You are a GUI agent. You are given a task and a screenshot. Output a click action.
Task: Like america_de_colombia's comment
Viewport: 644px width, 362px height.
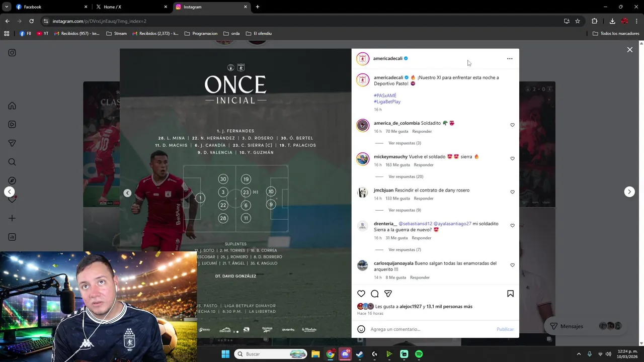[x=513, y=125]
